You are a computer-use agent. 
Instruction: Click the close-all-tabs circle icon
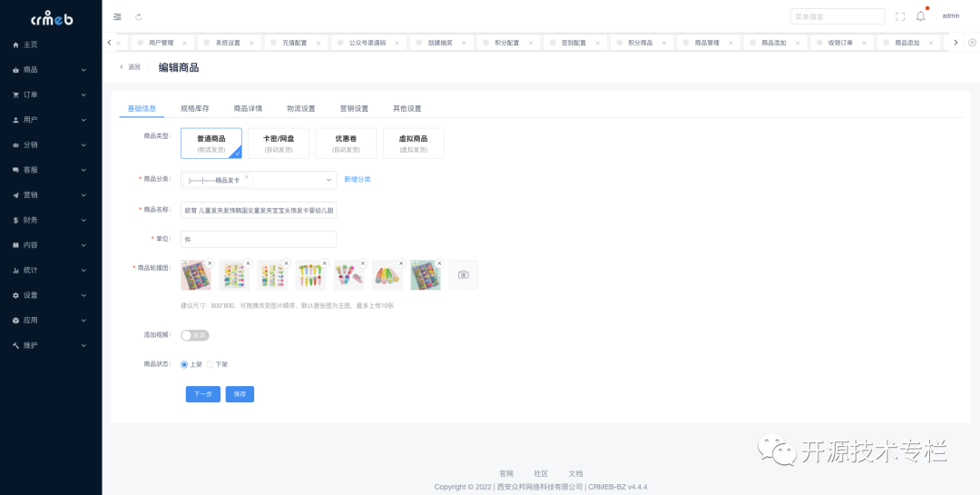point(972,43)
